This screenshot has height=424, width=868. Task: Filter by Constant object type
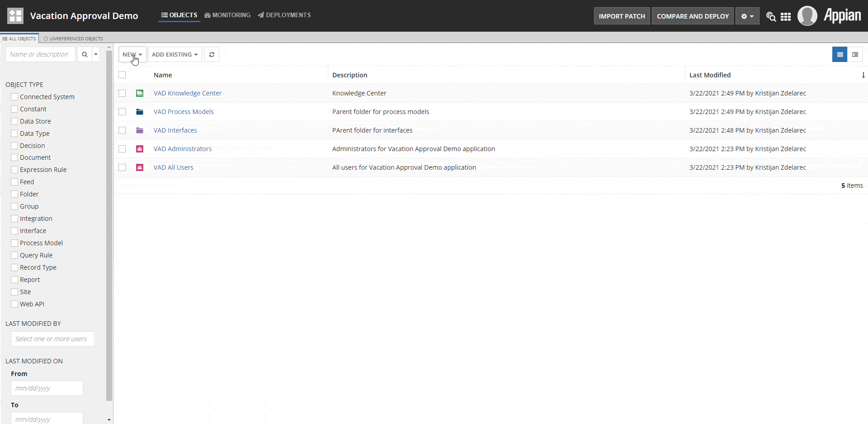coord(14,109)
